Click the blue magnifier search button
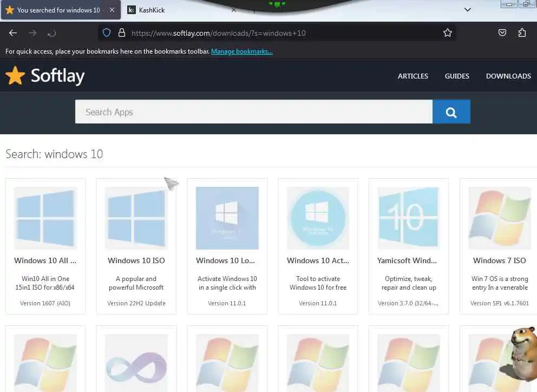This screenshot has height=392, width=537. pos(451,112)
